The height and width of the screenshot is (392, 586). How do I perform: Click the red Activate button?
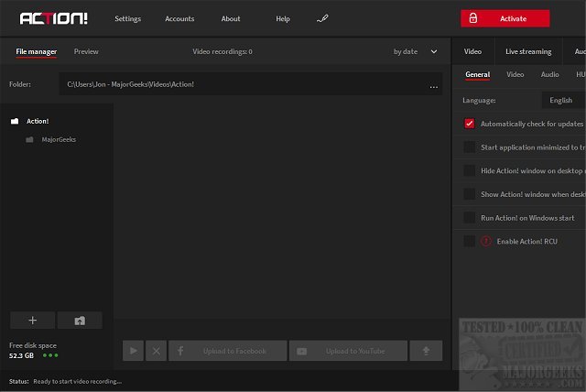pyautogui.click(x=505, y=18)
